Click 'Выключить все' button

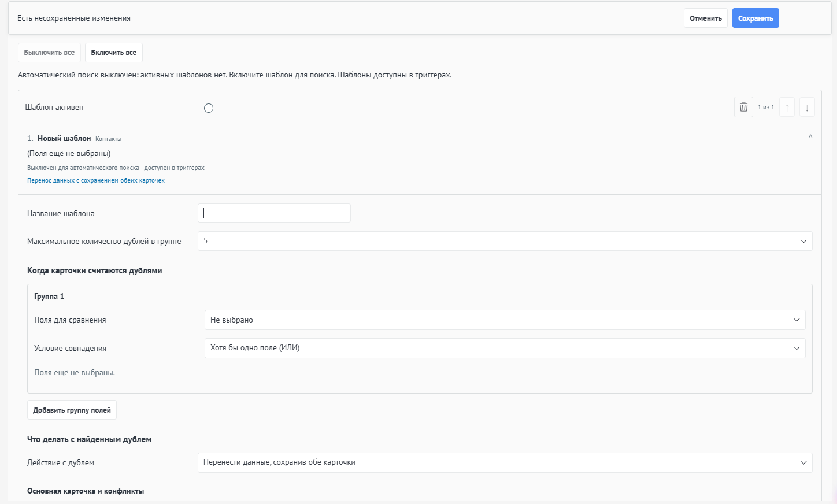pyautogui.click(x=49, y=53)
